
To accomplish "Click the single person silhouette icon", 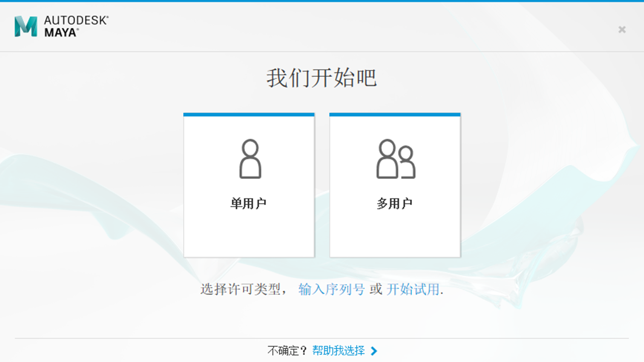I will click(x=250, y=159).
